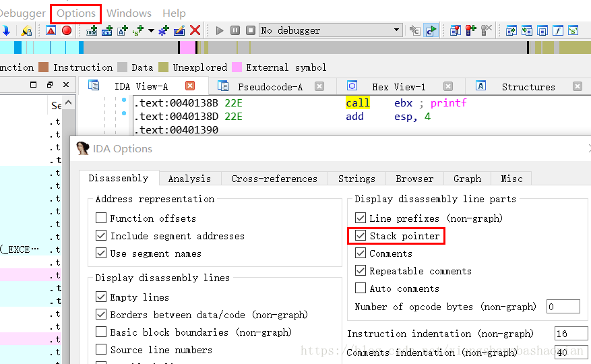The width and height of the screenshot is (591, 364).
Task: Click the breakpoint list toolbar icon
Action: (456, 30)
